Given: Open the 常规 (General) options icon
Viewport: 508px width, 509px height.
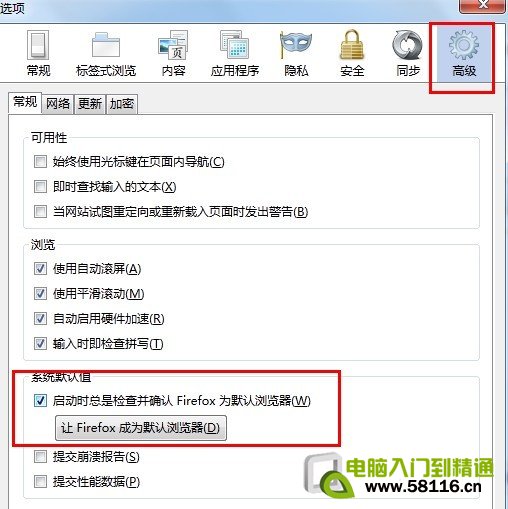Looking at the screenshot, I should pos(38,53).
